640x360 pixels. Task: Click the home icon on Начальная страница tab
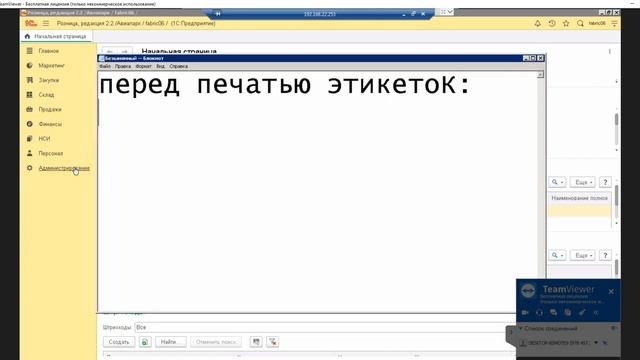(x=27, y=36)
